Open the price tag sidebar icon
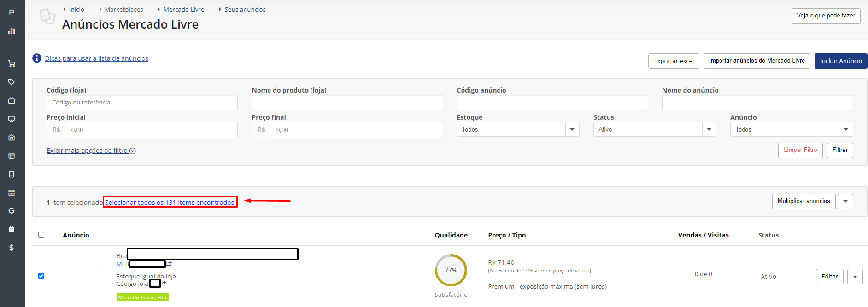 click(12, 82)
